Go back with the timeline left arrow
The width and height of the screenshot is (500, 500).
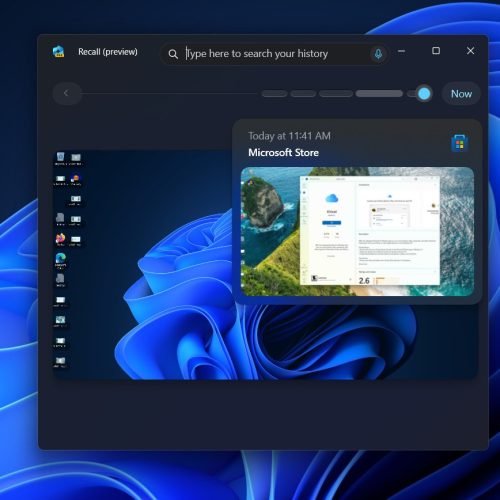67,93
